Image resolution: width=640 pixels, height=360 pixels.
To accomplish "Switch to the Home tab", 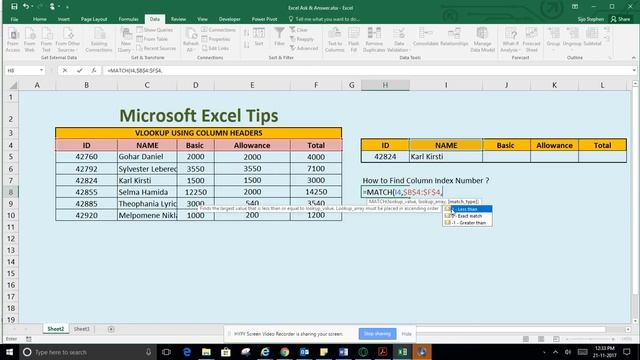I will pos(40,19).
